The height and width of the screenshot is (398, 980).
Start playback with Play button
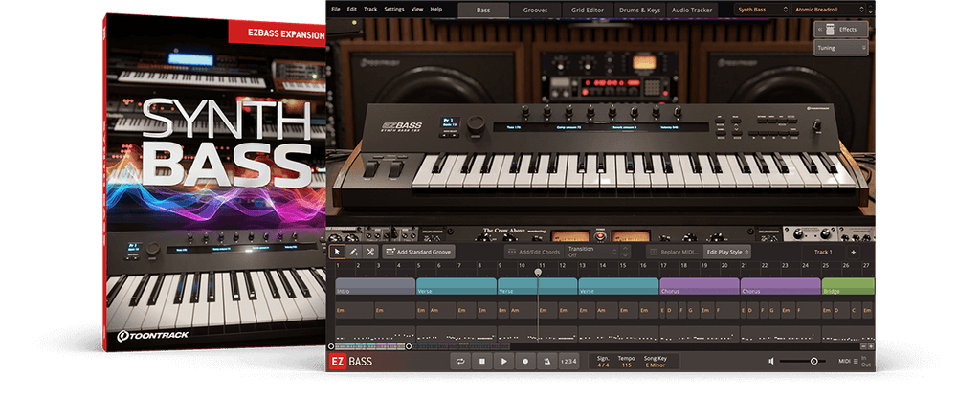[x=503, y=361]
